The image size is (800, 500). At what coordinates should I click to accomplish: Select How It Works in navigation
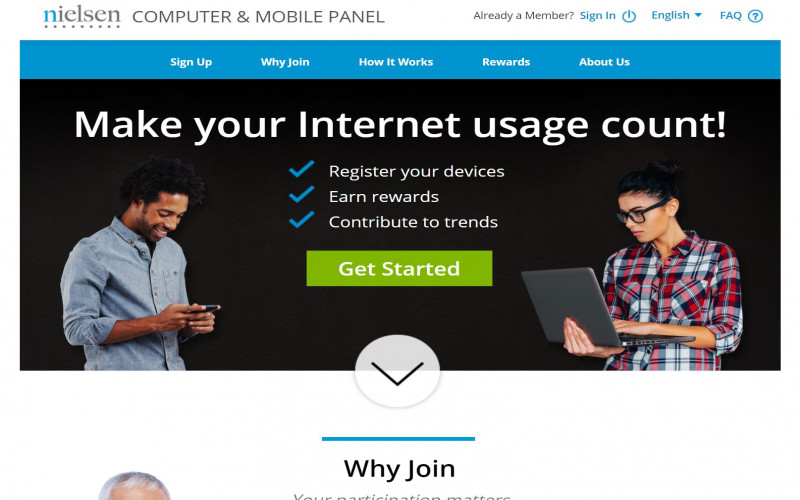[x=396, y=62]
